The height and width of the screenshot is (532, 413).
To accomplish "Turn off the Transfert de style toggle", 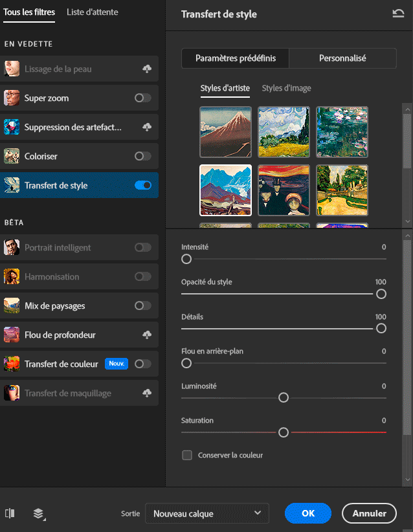I will pyautogui.click(x=142, y=186).
